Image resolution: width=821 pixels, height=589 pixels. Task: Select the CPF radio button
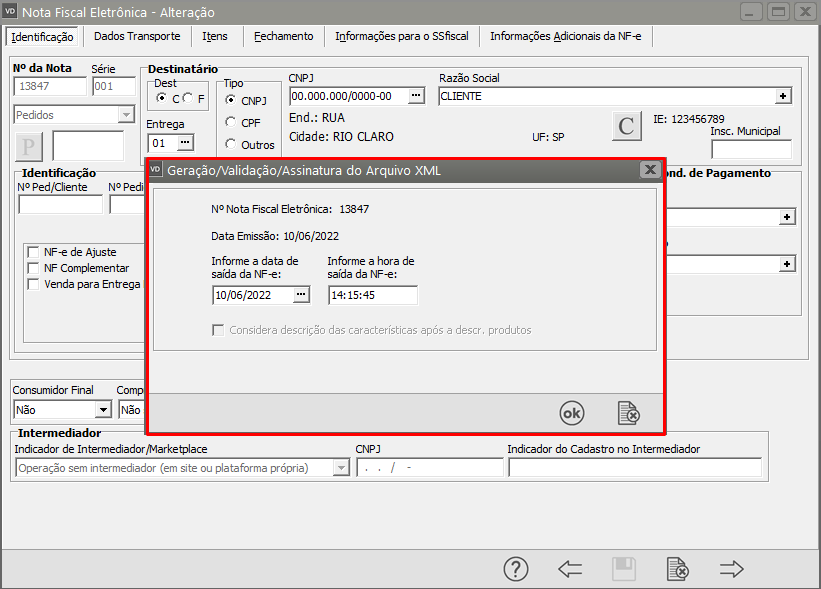click(231, 122)
